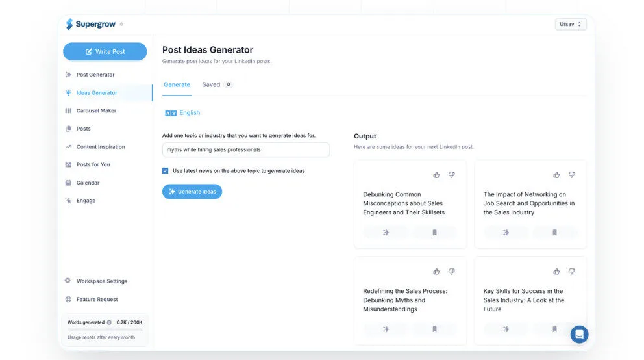Click the Generate ideas button

[192, 192]
